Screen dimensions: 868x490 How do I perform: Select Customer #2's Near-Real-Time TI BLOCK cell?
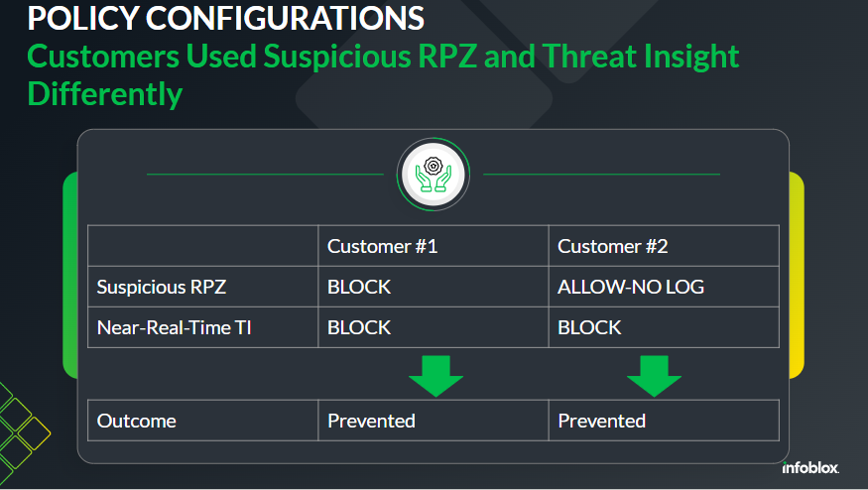(x=589, y=327)
